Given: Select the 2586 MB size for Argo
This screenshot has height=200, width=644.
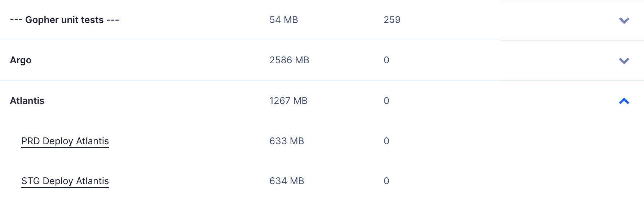Looking at the screenshot, I should (x=289, y=60).
